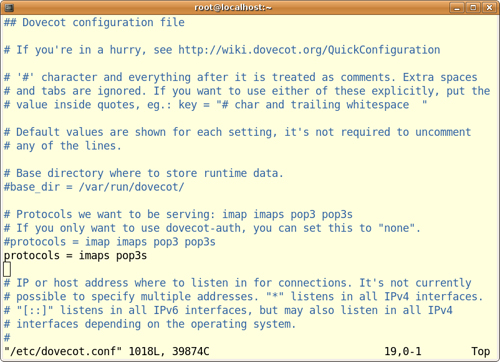500x362 pixels.
Task: Click the '19,0-1' cursor position indicator
Action: pyautogui.click(x=403, y=351)
